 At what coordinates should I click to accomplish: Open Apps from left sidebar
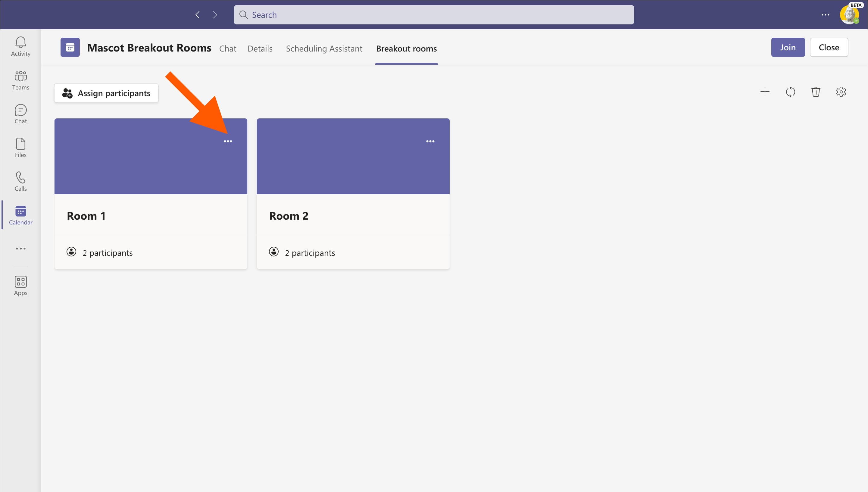pos(20,286)
